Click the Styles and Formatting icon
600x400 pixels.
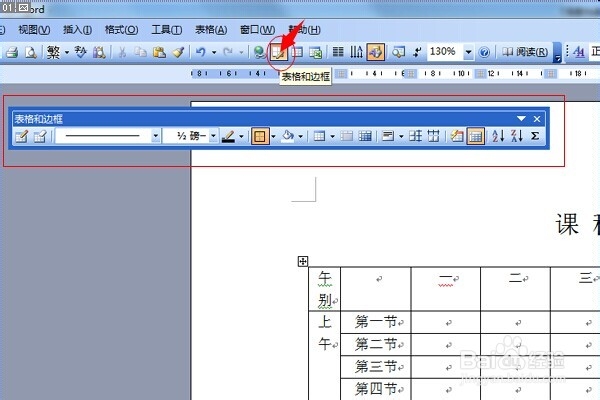[579, 52]
